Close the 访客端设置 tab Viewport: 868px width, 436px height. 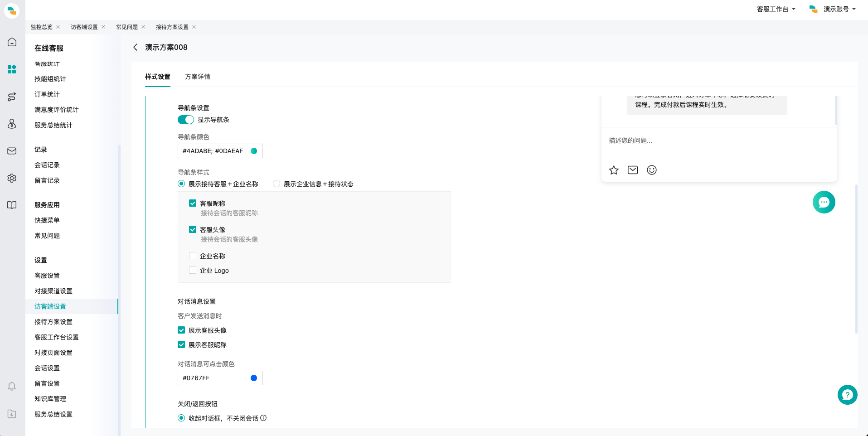(103, 27)
